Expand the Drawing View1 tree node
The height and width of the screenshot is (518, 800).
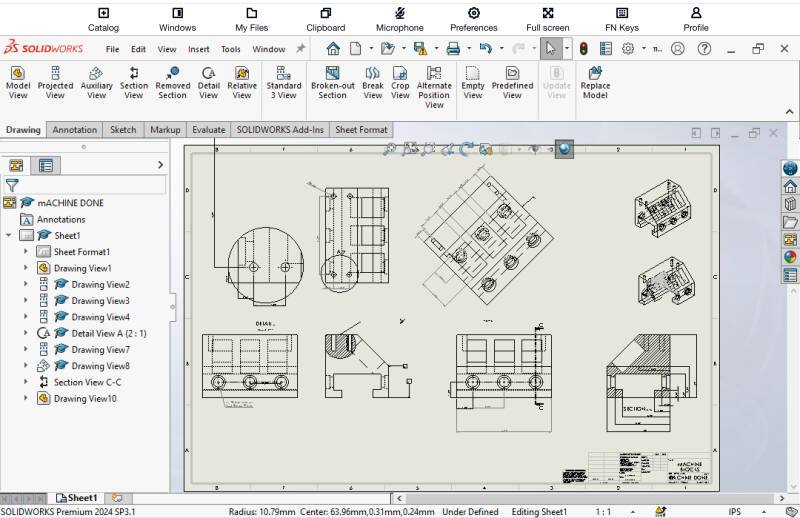[x=26, y=268]
